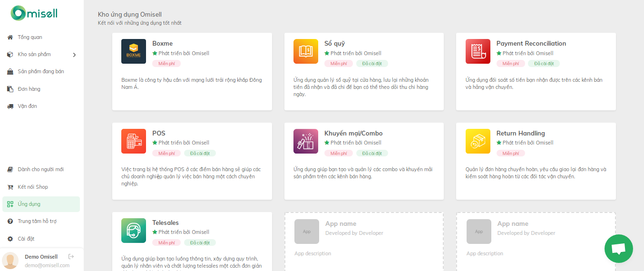
Task: Open the Sổ quỹ app title
Action: point(335,43)
